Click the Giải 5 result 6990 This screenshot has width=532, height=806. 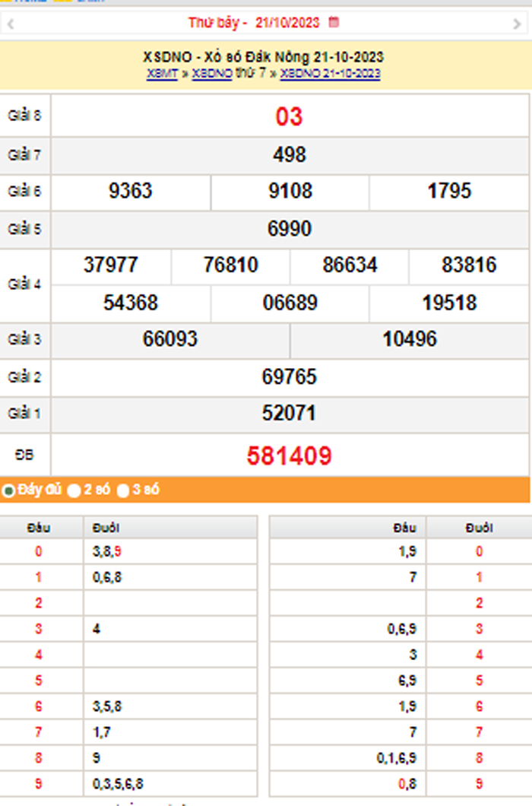pos(289,229)
